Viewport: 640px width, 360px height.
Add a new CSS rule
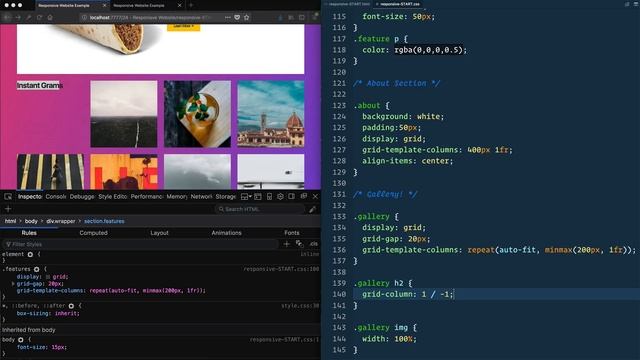click(287, 244)
